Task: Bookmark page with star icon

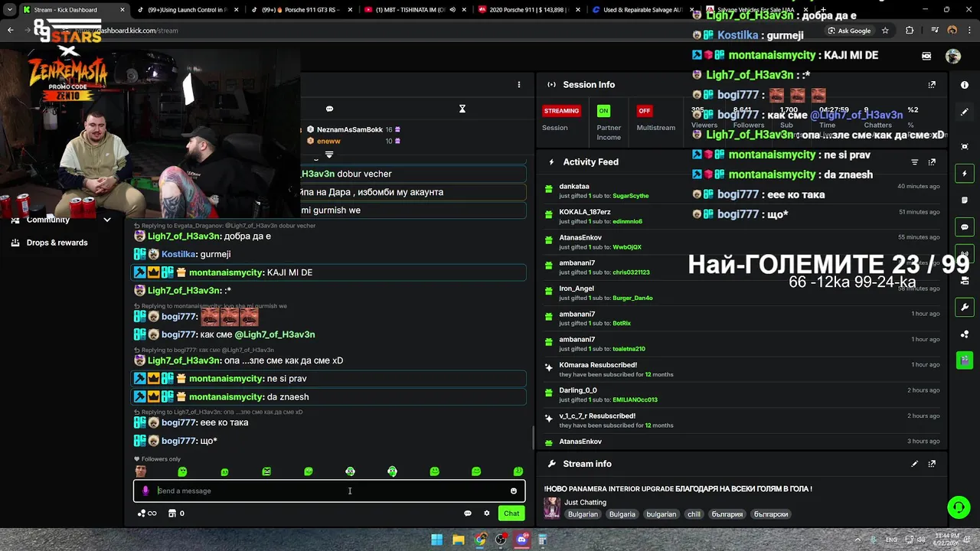Action: pyautogui.click(x=885, y=31)
